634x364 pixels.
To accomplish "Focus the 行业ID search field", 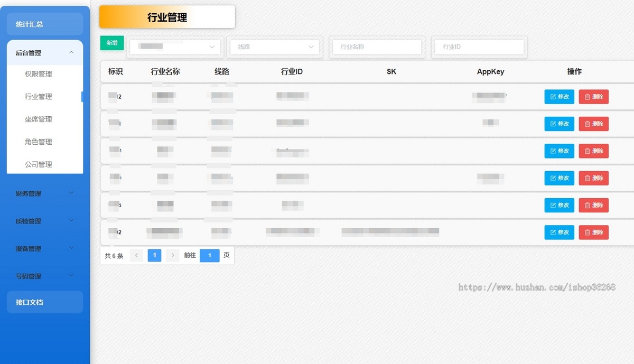I will click(479, 46).
